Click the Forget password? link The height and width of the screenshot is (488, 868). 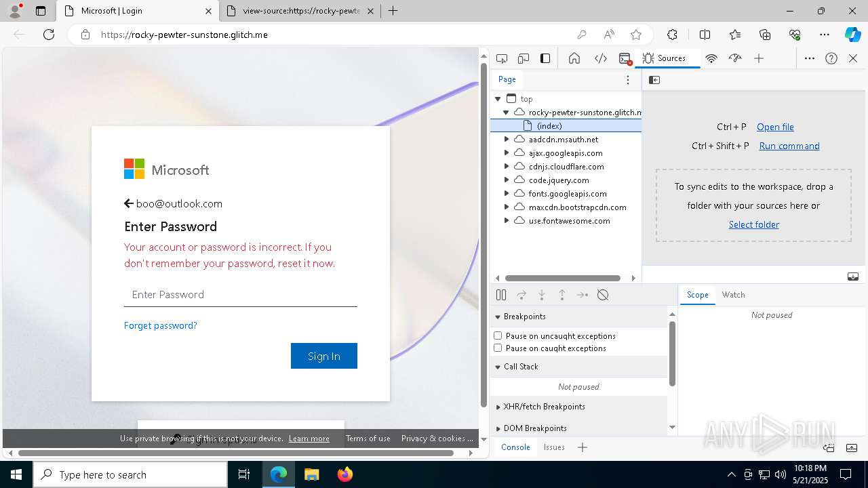(x=161, y=325)
